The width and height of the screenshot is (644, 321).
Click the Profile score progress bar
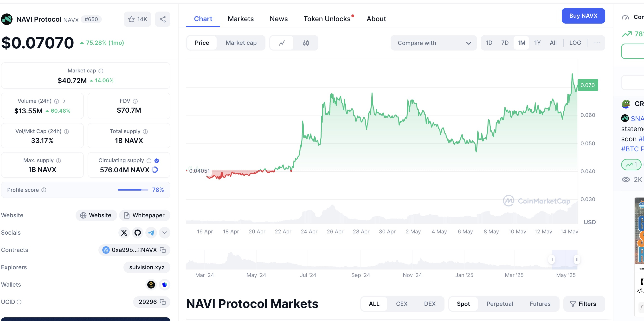pyautogui.click(x=133, y=190)
